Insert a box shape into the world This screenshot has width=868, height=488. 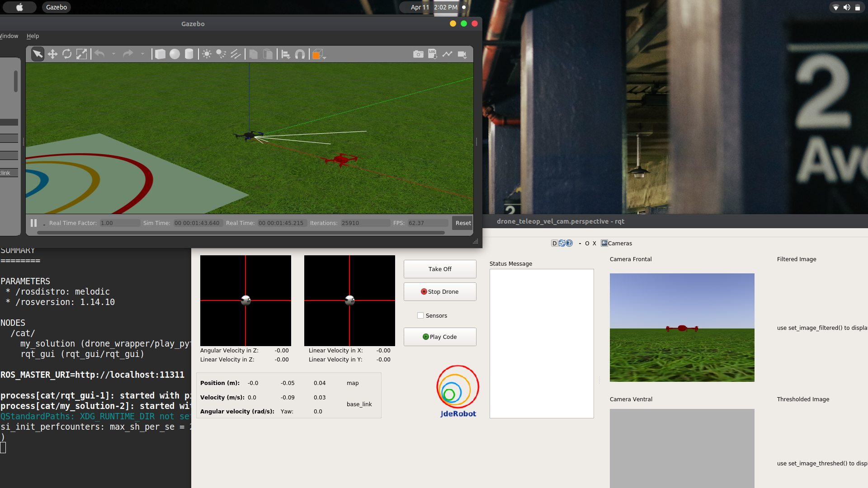[160, 54]
